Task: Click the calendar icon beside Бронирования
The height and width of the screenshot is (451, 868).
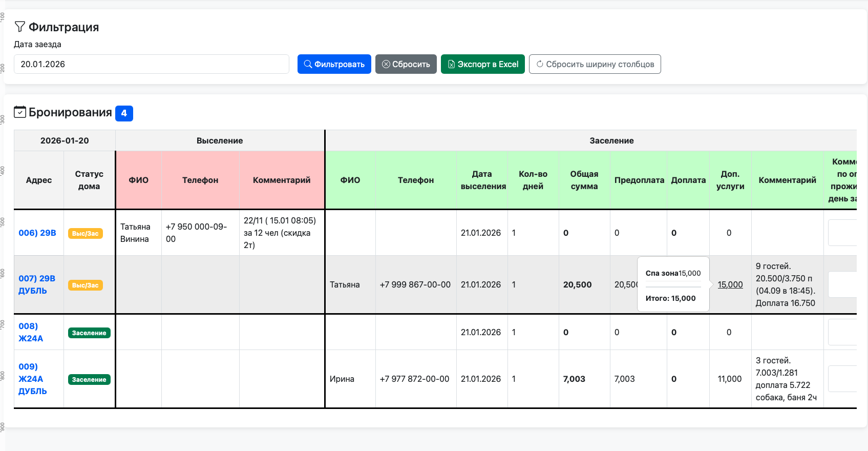Action: coord(20,112)
